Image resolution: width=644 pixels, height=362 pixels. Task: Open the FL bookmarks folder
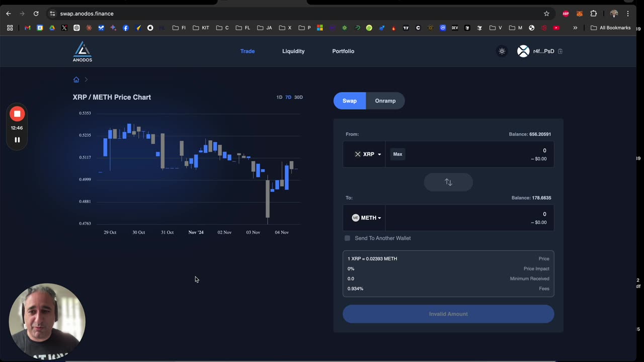(243, 28)
